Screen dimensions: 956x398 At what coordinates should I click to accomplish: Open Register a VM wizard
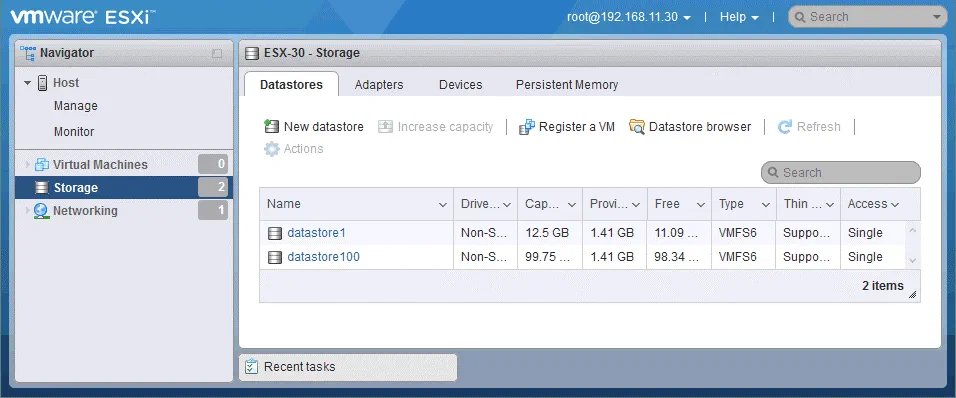click(567, 127)
